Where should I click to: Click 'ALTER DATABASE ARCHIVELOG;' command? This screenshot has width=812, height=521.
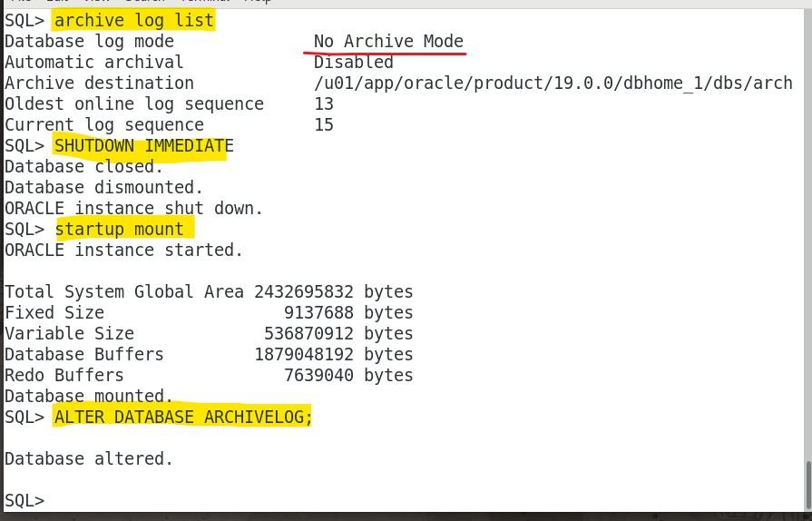pyautogui.click(x=183, y=417)
